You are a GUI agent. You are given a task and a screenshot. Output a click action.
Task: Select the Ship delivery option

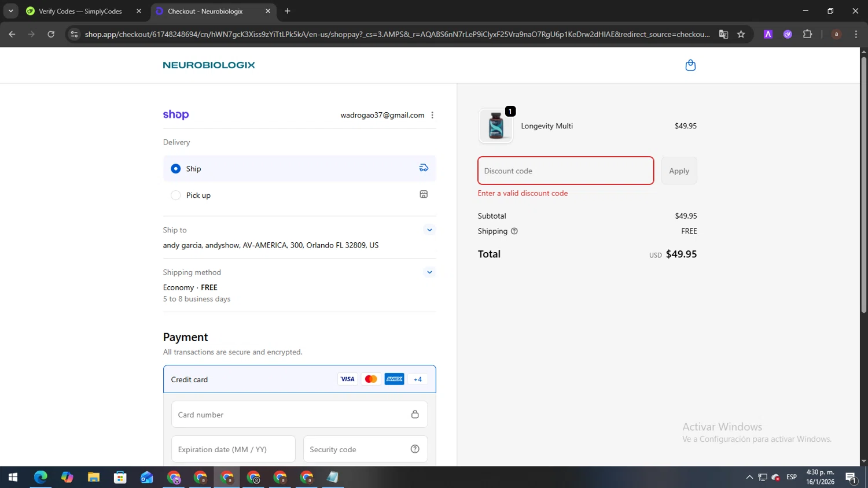(299, 168)
